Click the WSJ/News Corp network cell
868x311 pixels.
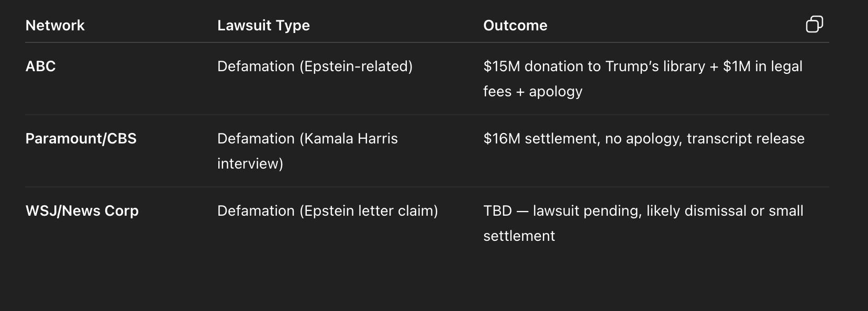82,211
